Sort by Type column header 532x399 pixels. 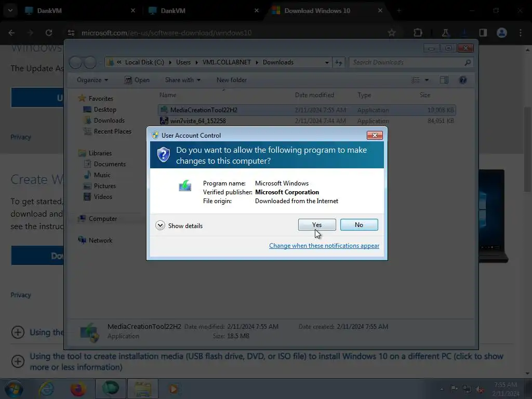(364, 95)
